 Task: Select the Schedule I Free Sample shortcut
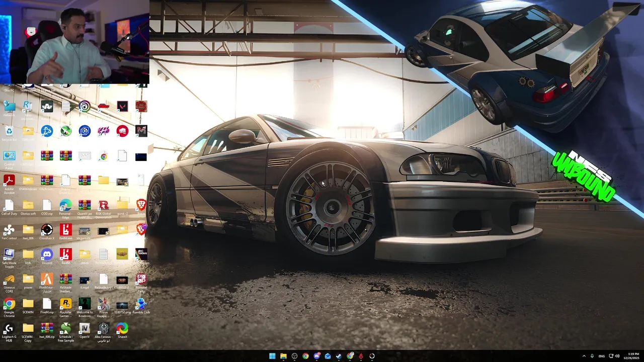[65, 332]
